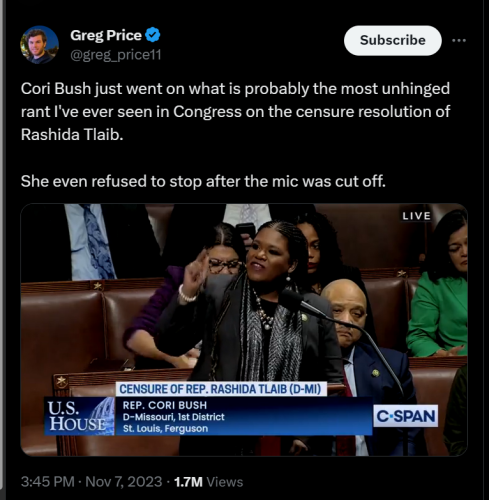Viewport: 489px width, 500px height.
Task: Click the C-SPAN logo in the video
Action: pos(406,416)
